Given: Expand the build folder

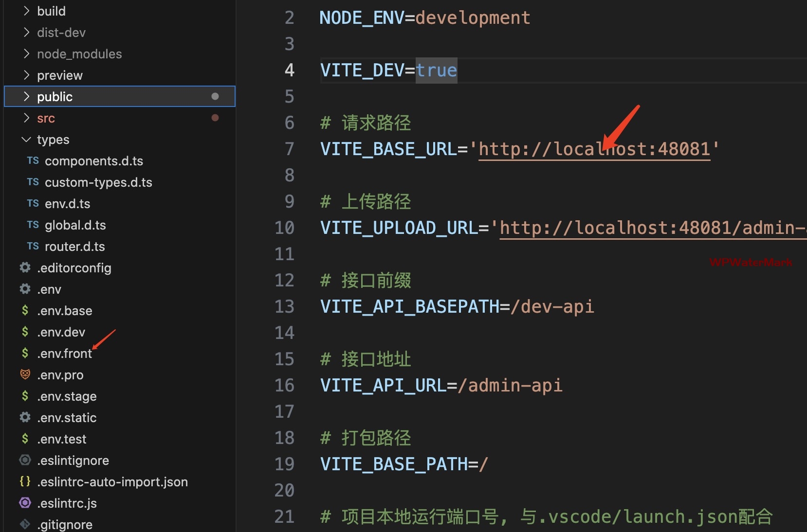Looking at the screenshot, I should (27, 11).
